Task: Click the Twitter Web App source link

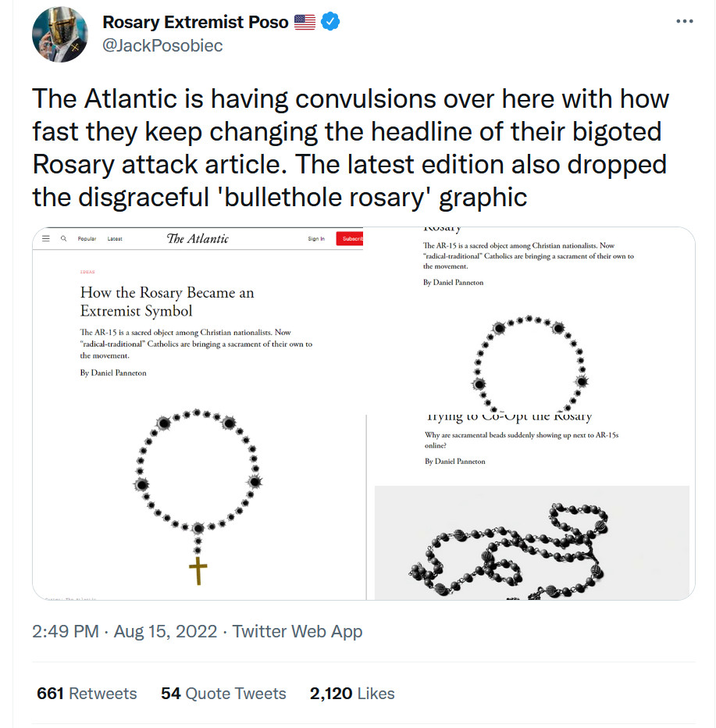Action: coord(297,631)
